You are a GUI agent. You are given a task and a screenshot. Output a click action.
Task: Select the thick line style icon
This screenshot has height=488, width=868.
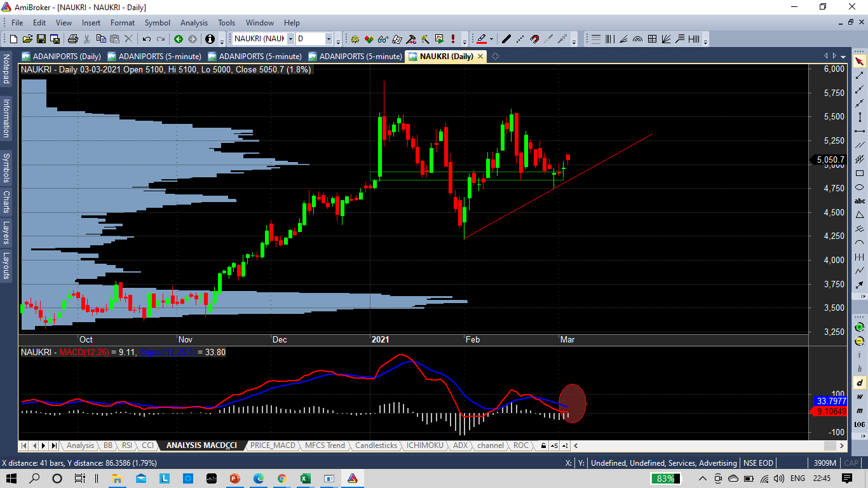(506, 39)
